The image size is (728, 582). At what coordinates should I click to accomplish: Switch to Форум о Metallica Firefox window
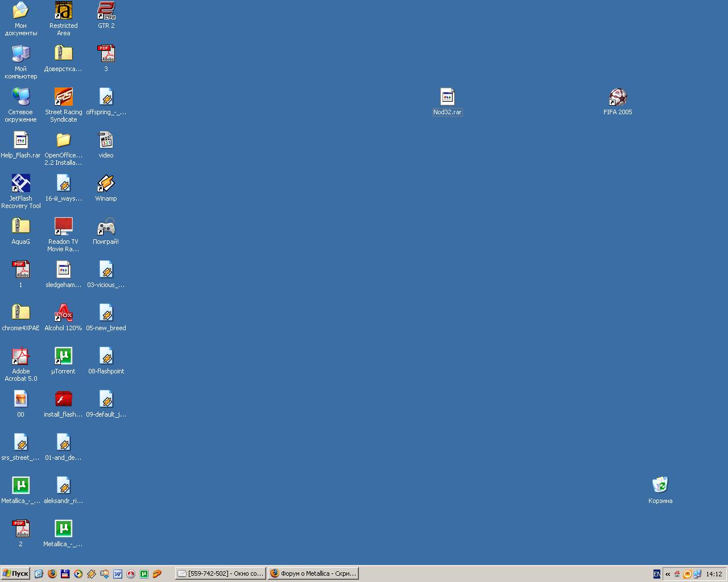click(x=313, y=574)
